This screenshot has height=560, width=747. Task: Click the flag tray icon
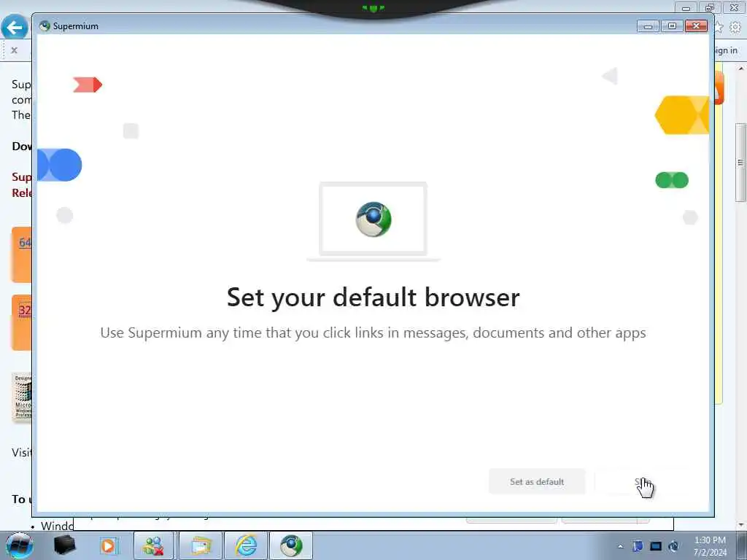pyautogui.click(x=638, y=546)
